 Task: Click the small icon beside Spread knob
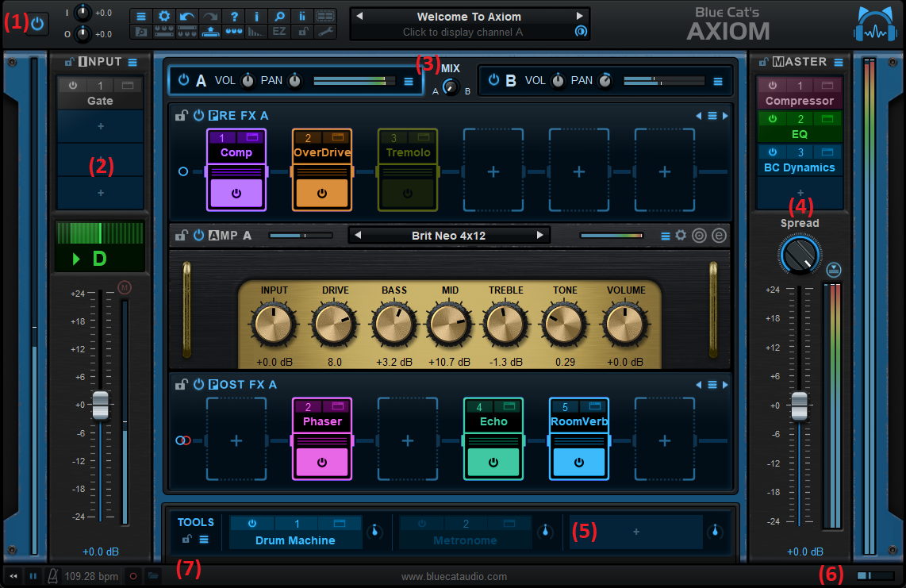coord(833,270)
